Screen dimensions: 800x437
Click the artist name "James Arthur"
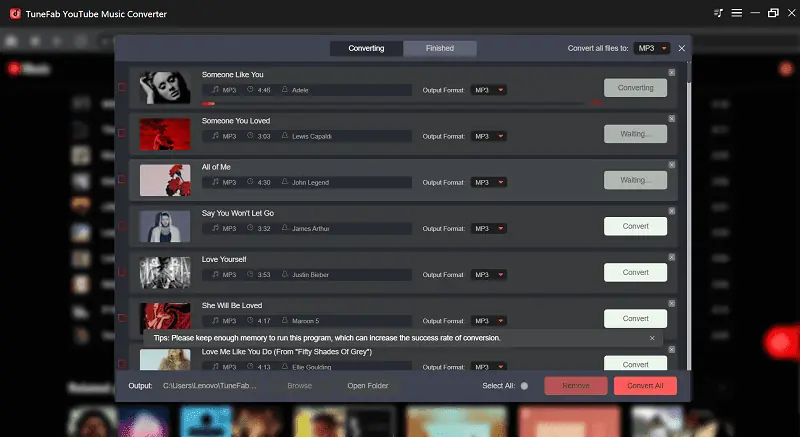point(311,228)
